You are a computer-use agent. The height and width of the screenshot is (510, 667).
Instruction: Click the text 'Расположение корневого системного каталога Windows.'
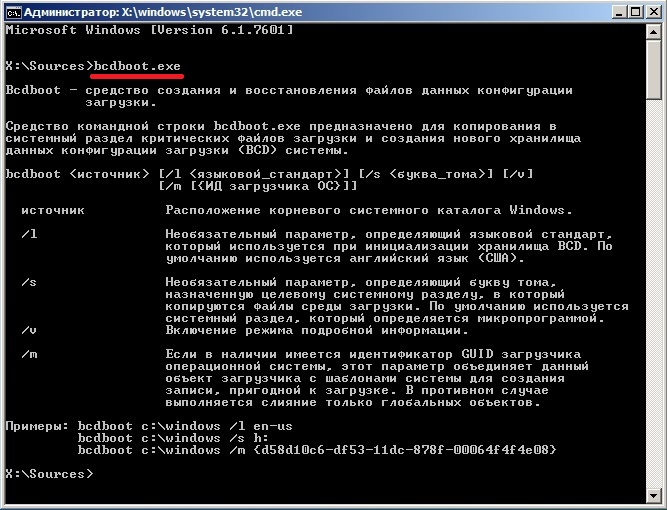369,210
